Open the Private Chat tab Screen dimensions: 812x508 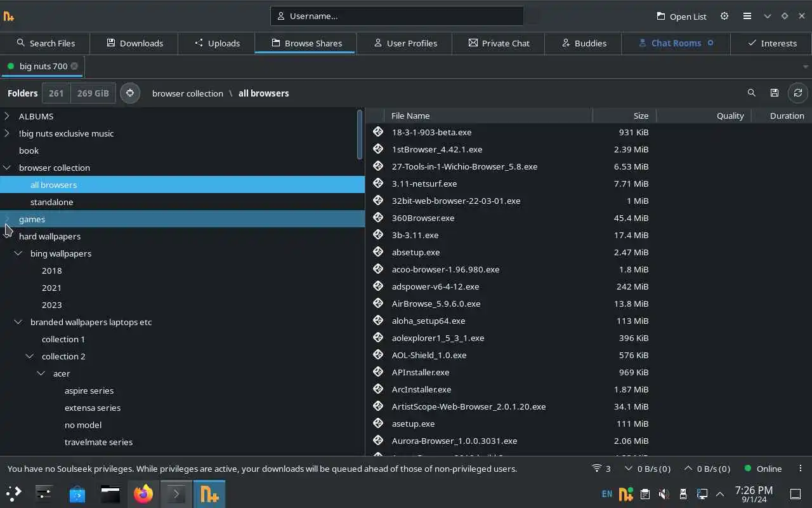point(499,43)
